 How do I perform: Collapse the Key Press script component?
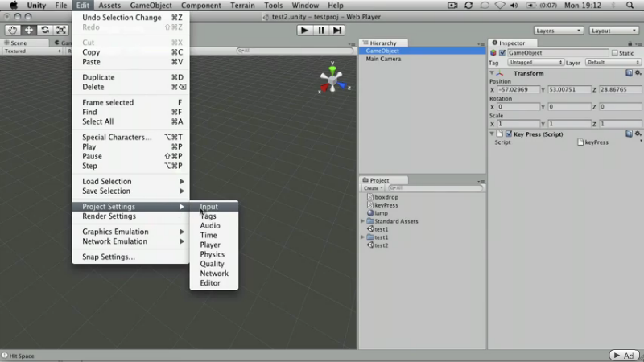click(x=492, y=134)
